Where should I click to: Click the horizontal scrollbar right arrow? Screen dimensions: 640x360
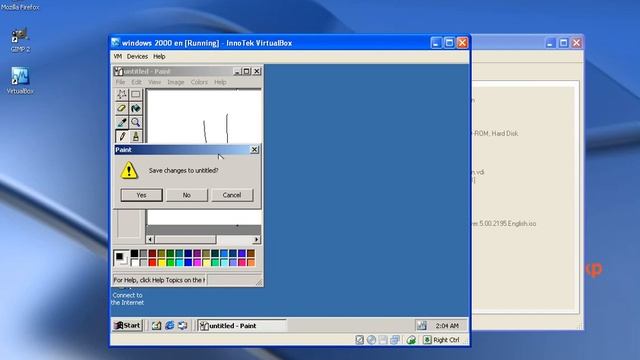(256, 240)
